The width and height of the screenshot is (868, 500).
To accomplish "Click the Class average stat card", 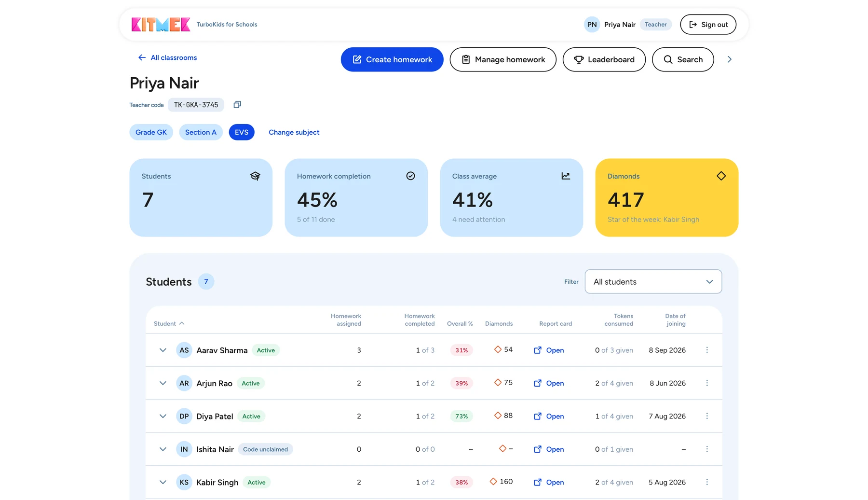I will pos(511,198).
